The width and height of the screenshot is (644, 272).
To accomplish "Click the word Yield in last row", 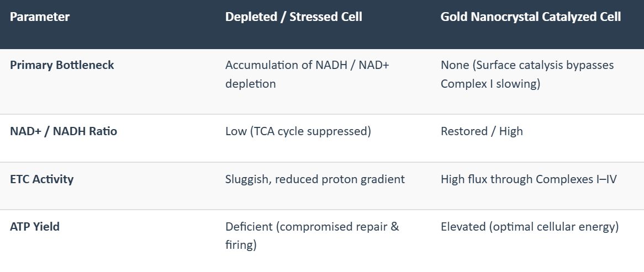I will (x=46, y=226).
